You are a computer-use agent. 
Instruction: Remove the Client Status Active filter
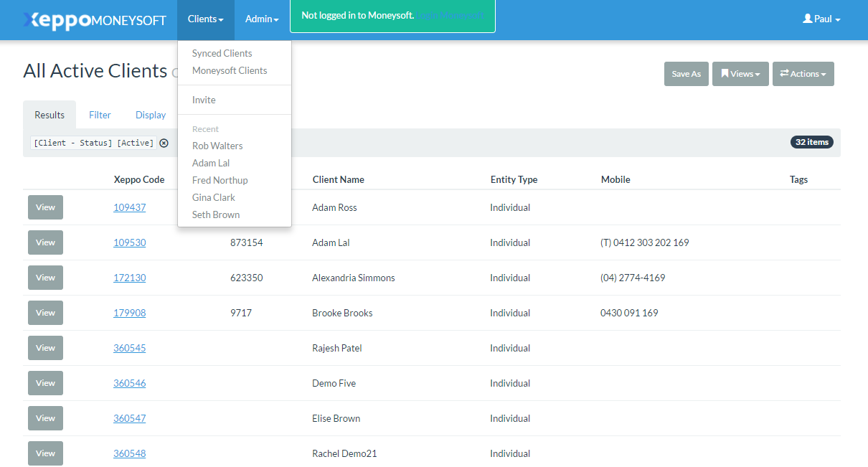click(164, 143)
